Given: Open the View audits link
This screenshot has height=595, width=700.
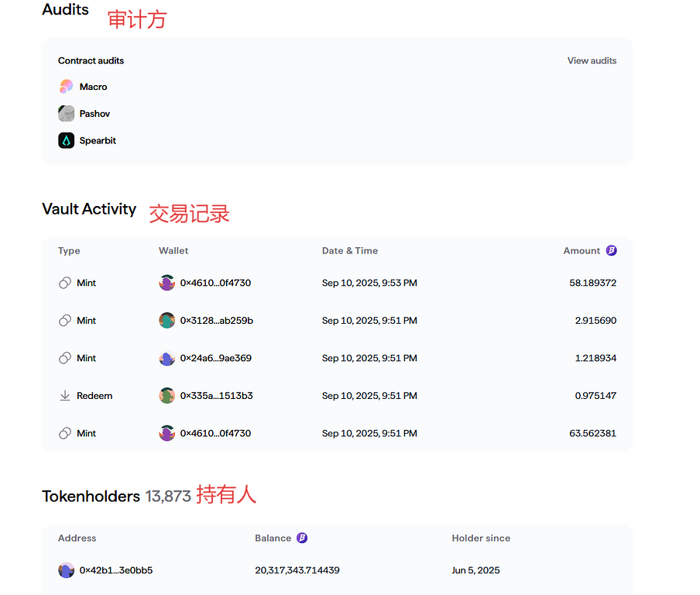Looking at the screenshot, I should tap(592, 60).
